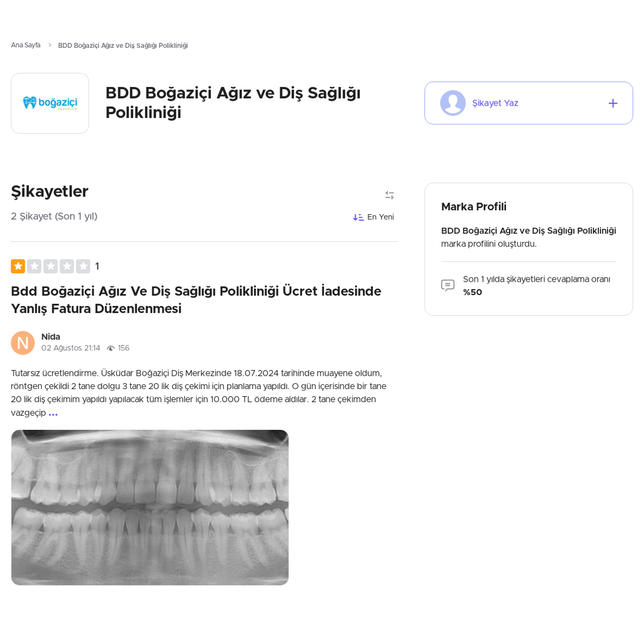The height and width of the screenshot is (644, 644).
Task: Click the Şikayetler section heading
Action: coord(49,192)
